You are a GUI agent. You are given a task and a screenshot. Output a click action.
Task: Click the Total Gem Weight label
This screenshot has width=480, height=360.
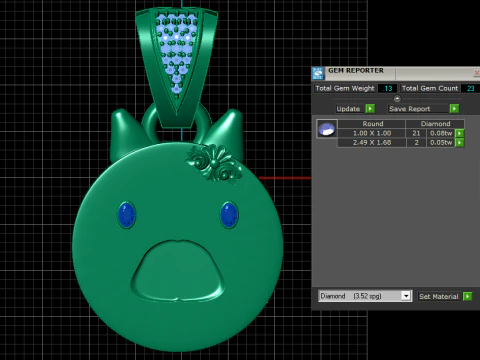[x=345, y=88]
